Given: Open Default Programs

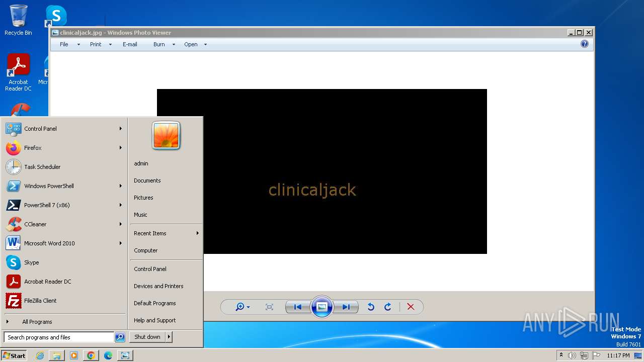Looking at the screenshot, I should [x=155, y=303].
